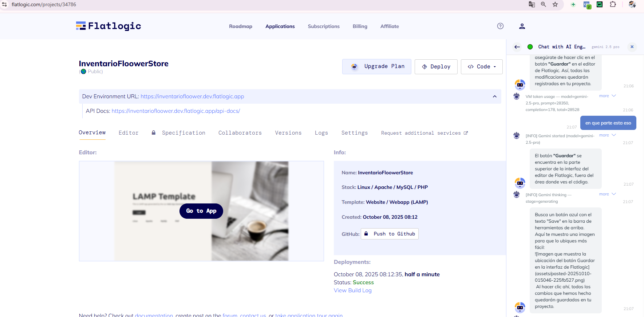This screenshot has height=317, width=644.
Task: Open the browser extensions puzzle icon
Action: click(x=613, y=4)
